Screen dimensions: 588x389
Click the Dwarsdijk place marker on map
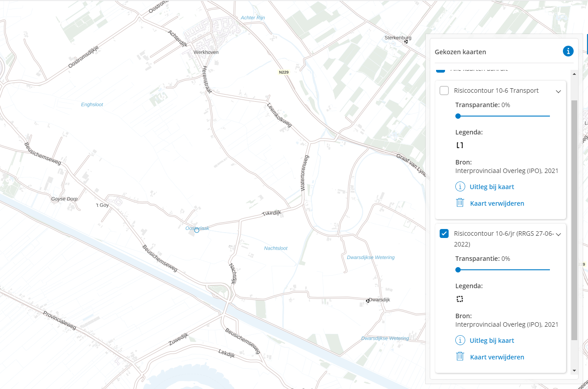368,300
